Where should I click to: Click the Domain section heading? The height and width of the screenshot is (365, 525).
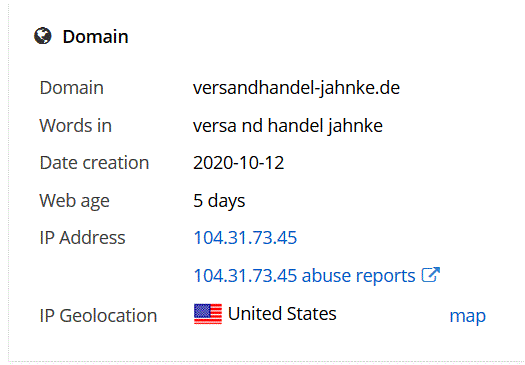(95, 36)
